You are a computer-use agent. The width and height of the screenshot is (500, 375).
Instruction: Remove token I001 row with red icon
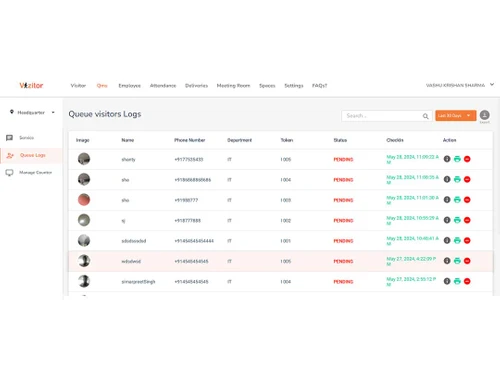point(467,240)
